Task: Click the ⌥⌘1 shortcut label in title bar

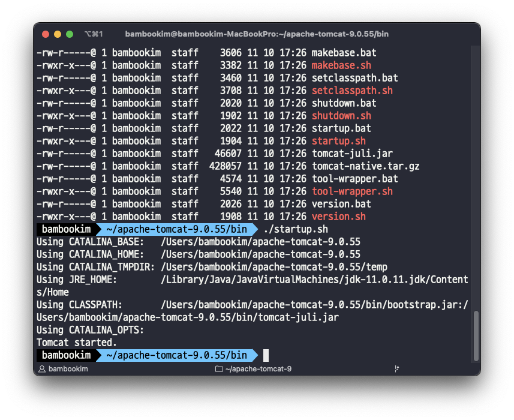Action: point(94,34)
